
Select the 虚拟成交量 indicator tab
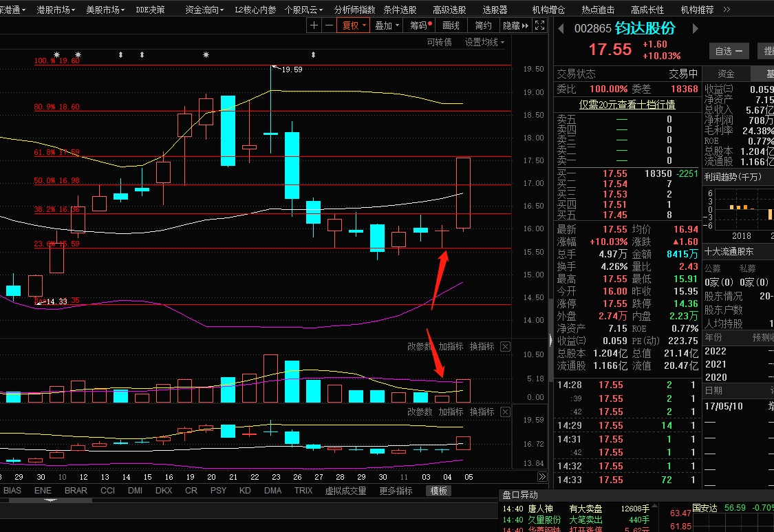345,491
